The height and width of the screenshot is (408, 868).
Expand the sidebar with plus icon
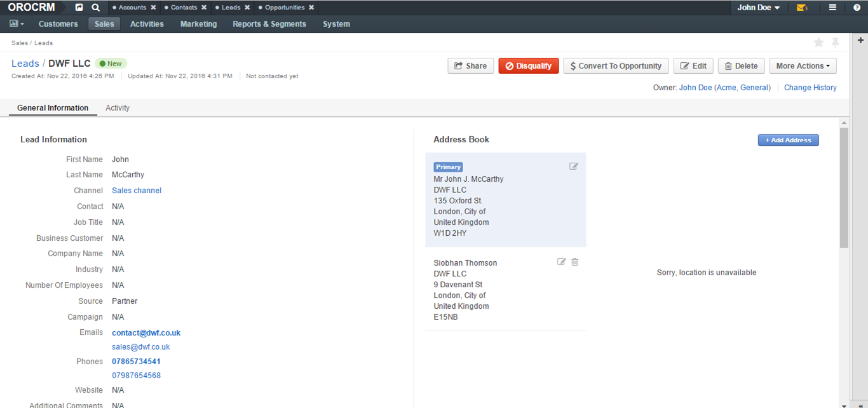(x=861, y=40)
